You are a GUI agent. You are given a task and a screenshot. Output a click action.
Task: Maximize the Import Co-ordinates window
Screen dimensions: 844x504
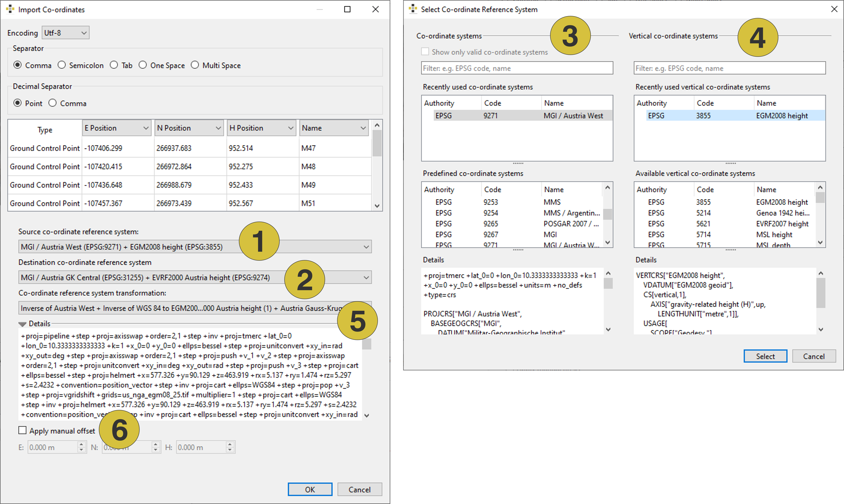click(347, 9)
